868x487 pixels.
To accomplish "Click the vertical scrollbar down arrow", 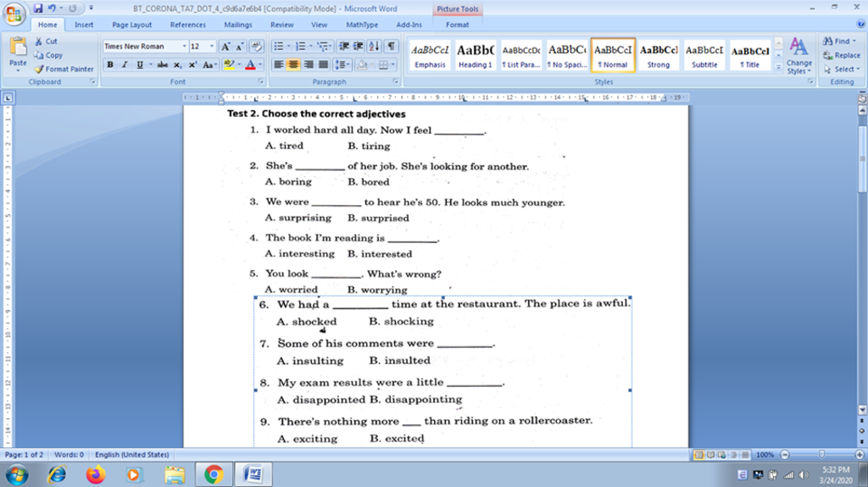I will 862,410.
